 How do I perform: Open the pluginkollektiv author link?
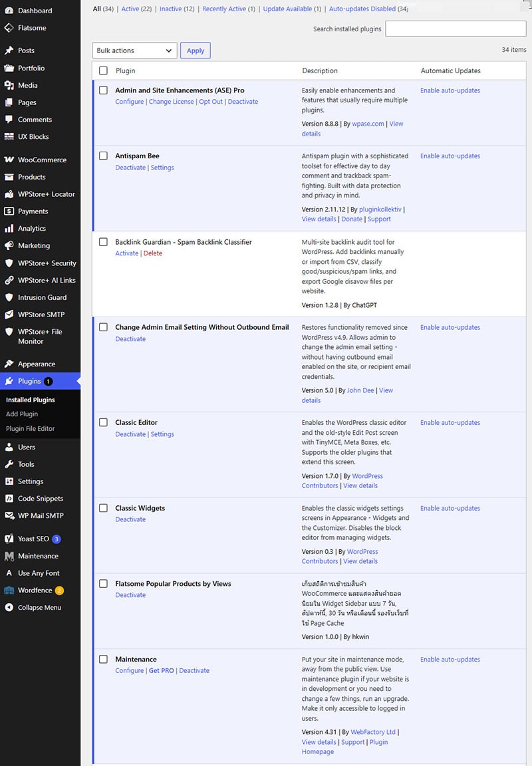(380, 209)
